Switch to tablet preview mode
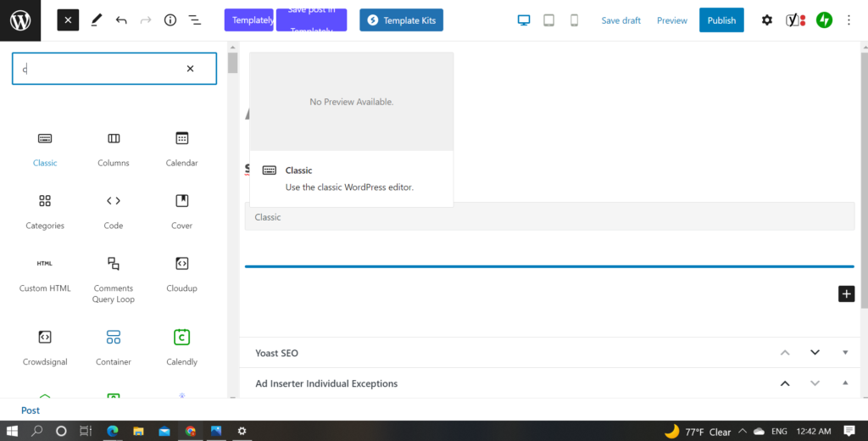 548,20
